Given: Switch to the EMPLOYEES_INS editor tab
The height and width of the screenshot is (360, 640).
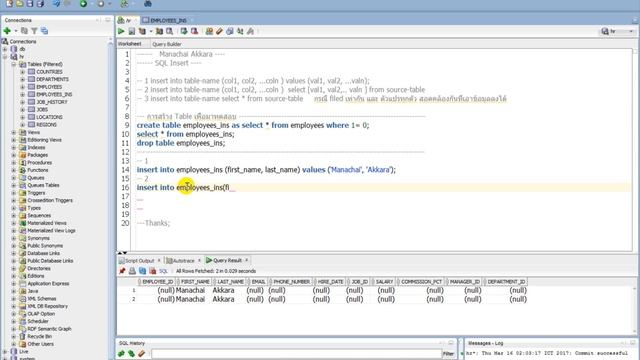Looking at the screenshot, I should (x=167, y=20).
